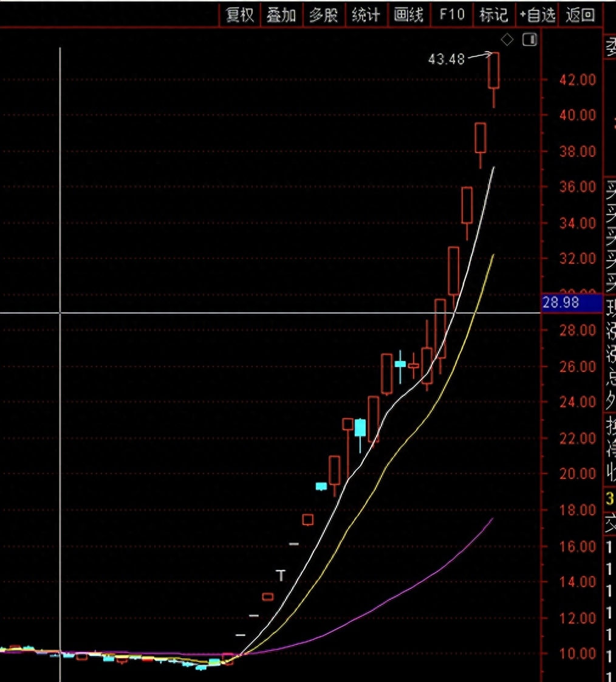Open the 复权 price adjustment option
Screen dimensions: 616x682
point(239,15)
